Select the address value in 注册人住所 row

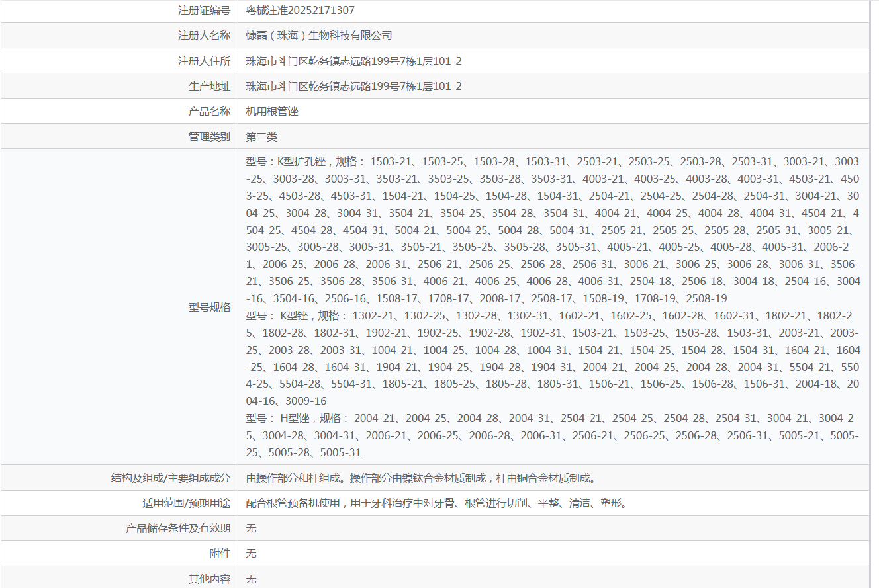353,61
